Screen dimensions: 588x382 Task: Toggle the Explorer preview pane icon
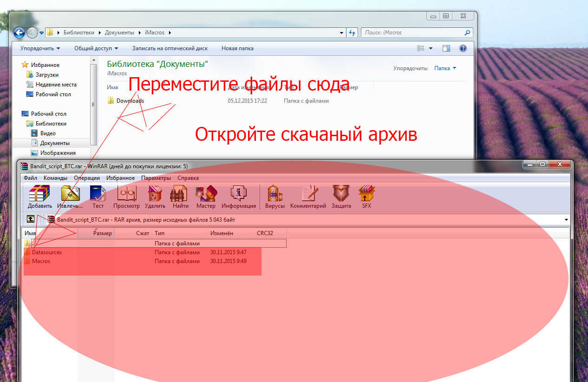(446, 48)
